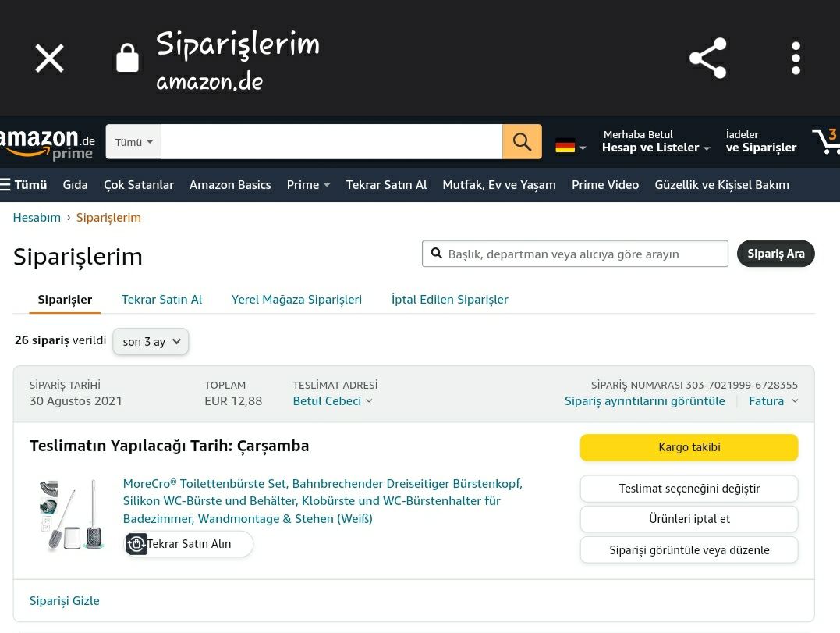The width and height of the screenshot is (840, 633).
Task: Open Güzellik ve Kişisel Bakım
Action: pos(721,185)
